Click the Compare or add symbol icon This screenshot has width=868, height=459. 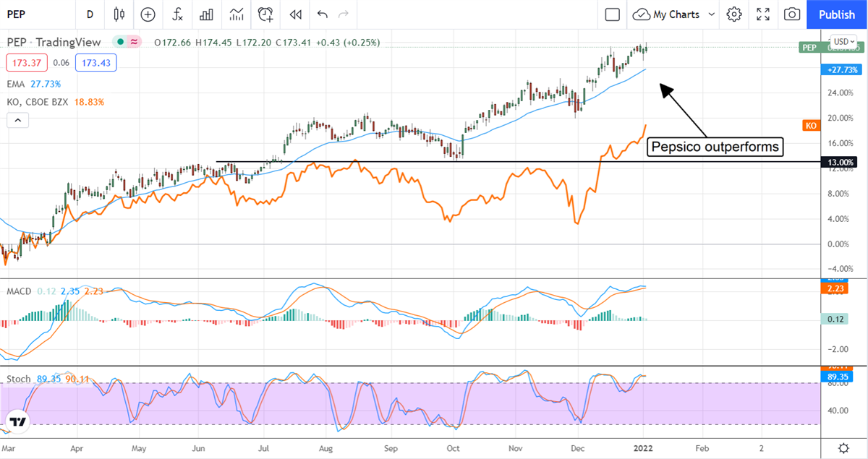[x=148, y=14]
